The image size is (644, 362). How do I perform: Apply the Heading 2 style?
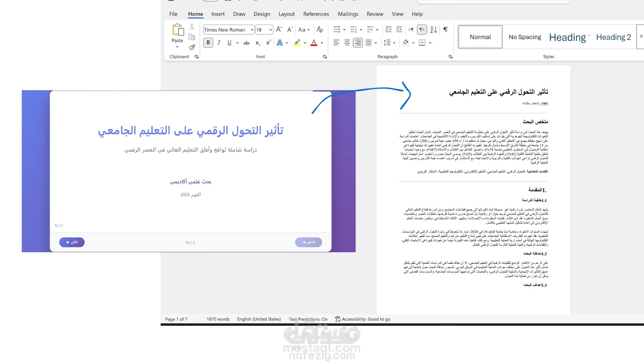coord(613,37)
